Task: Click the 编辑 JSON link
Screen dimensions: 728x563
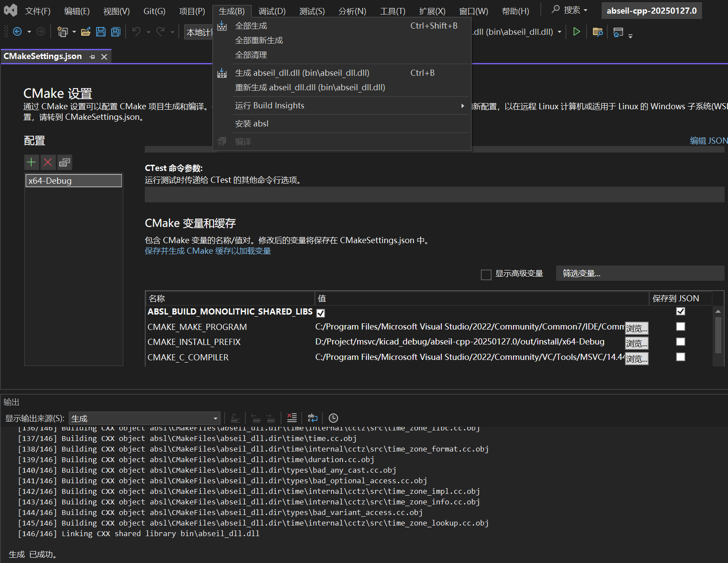Action: 709,141
